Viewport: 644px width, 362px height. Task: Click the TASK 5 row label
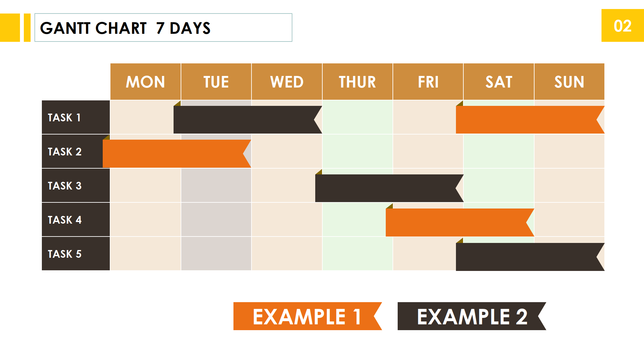point(76,254)
